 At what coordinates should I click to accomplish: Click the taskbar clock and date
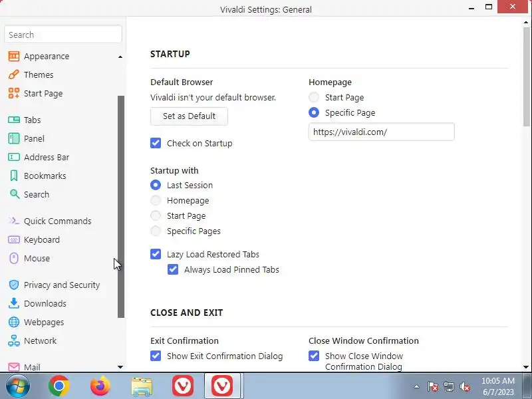click(x=497, y=386)
